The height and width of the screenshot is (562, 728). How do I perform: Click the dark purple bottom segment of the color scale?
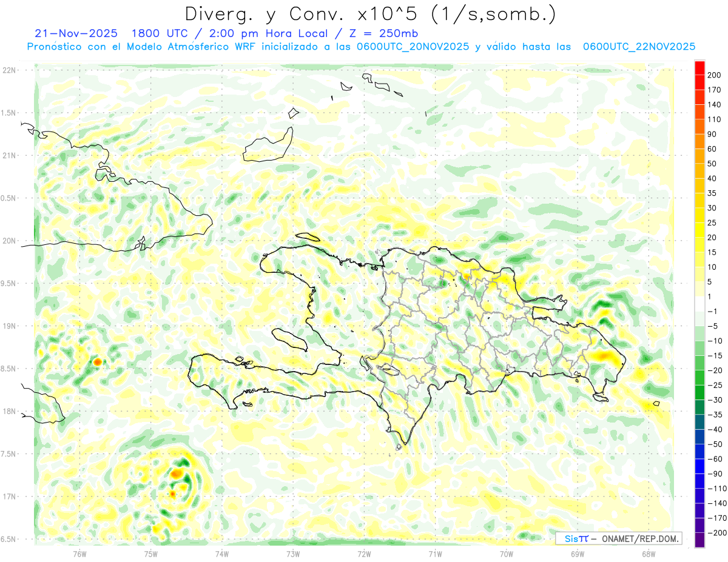tap(699, 540)
